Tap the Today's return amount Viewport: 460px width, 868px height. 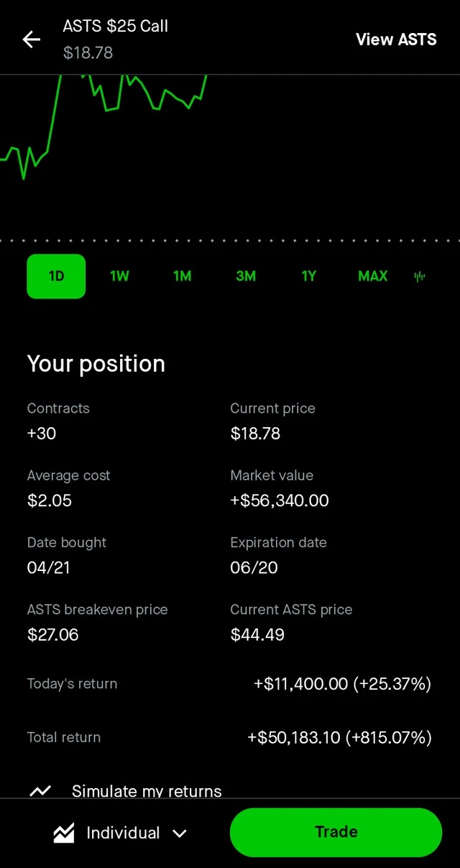[x=342, y=684]
